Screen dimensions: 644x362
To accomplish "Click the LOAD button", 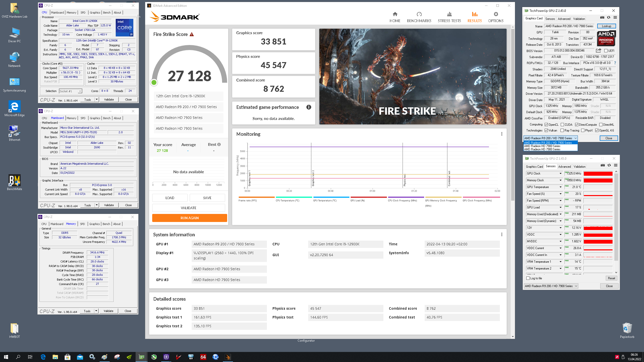I will [170, 198].
